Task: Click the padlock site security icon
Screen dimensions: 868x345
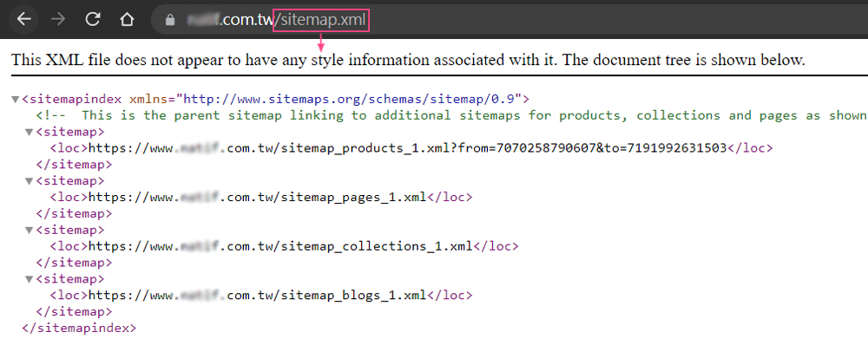Action: [x=170, y=20]
